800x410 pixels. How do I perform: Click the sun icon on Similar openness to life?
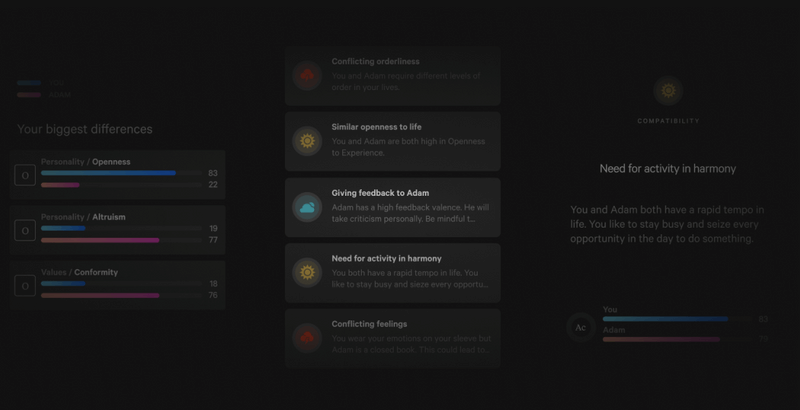(307, 141)
